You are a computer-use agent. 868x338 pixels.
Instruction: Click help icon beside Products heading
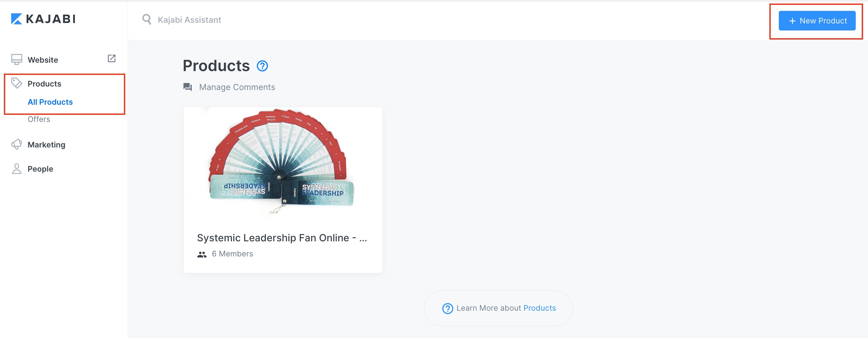pos(262,66)
